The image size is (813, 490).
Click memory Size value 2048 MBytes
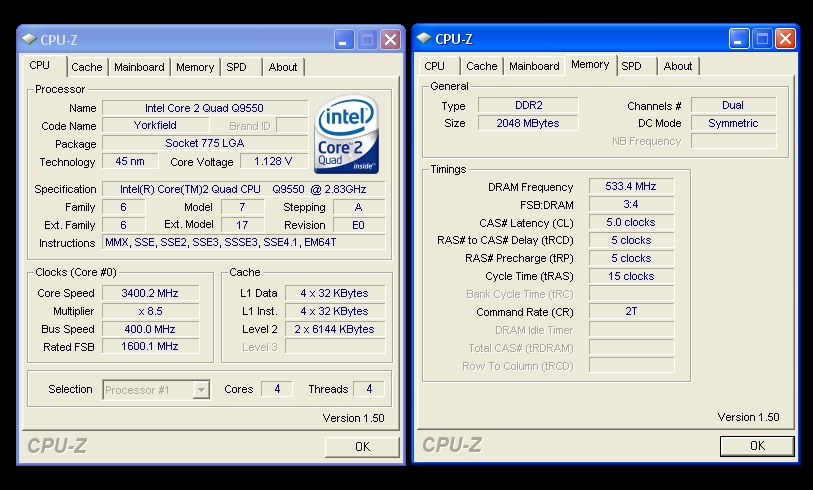[528, 123]
